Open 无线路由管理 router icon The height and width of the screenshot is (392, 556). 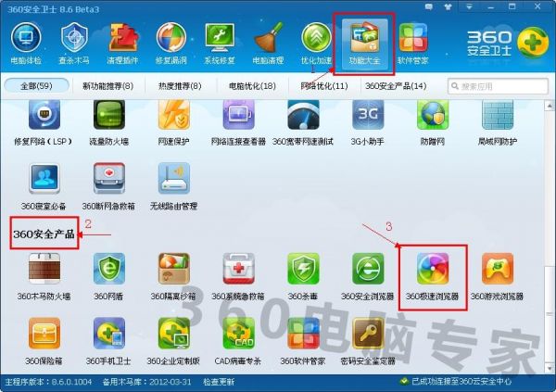tap(173, 182)
